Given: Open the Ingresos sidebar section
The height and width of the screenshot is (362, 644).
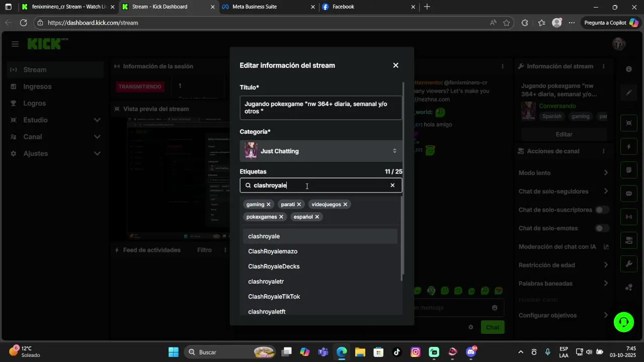Looking at the screenshot, I should 54,86.
